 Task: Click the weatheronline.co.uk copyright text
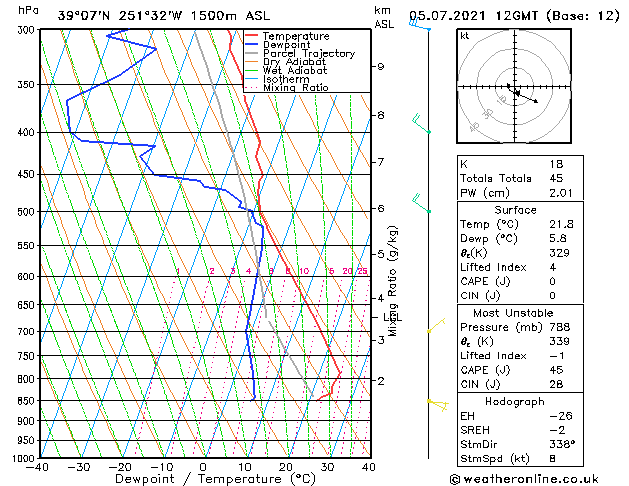pos(524,479)
